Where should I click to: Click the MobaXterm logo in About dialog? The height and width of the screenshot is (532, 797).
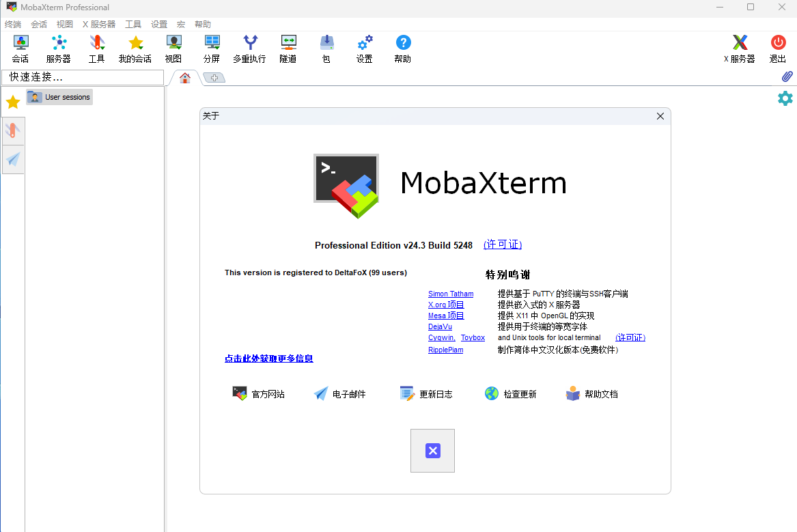346,186
